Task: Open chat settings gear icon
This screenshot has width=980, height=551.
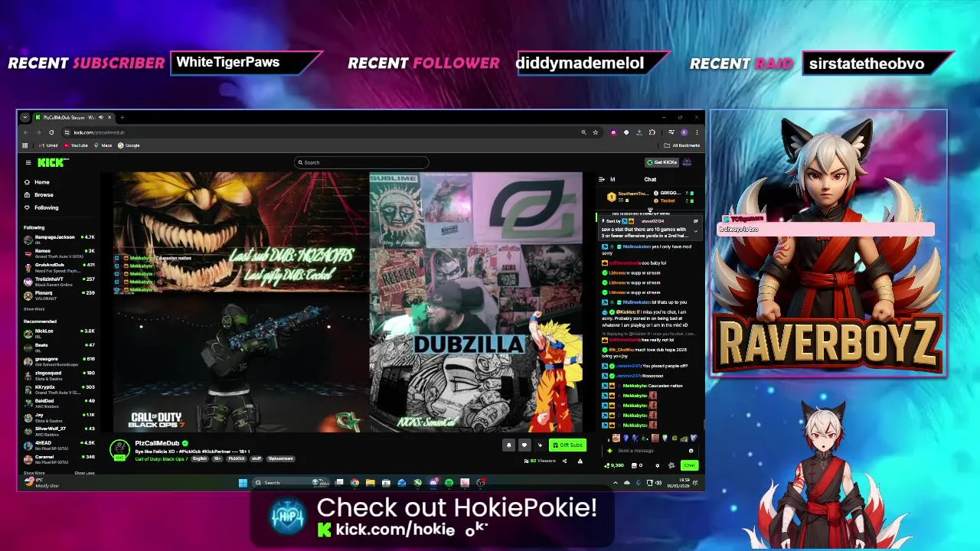Action: [658, 465]
